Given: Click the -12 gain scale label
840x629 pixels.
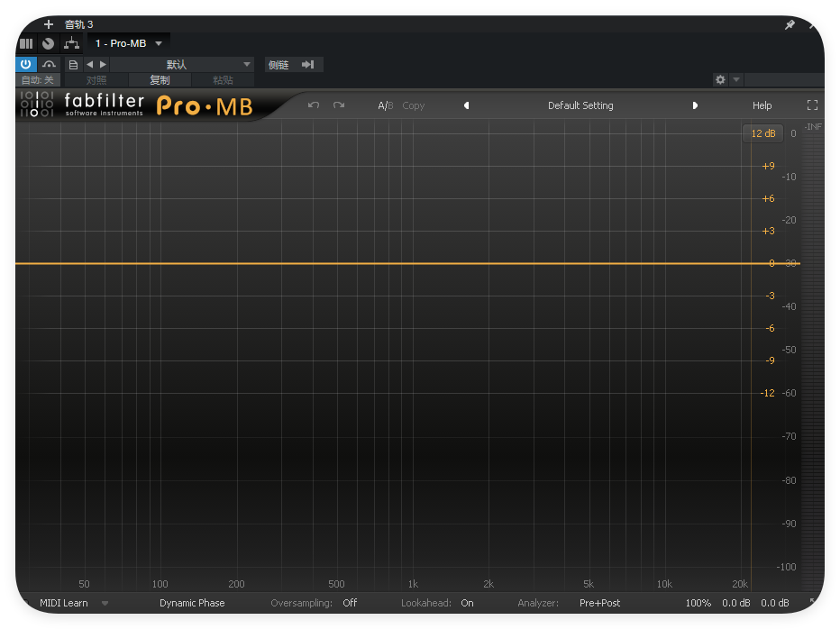Looking at the screenshot, I should click(767, 393).
